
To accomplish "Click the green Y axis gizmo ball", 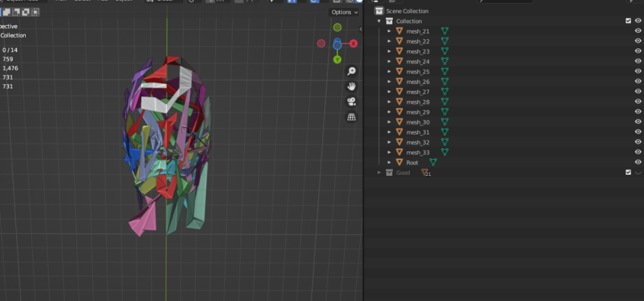I will pos(337,59).
